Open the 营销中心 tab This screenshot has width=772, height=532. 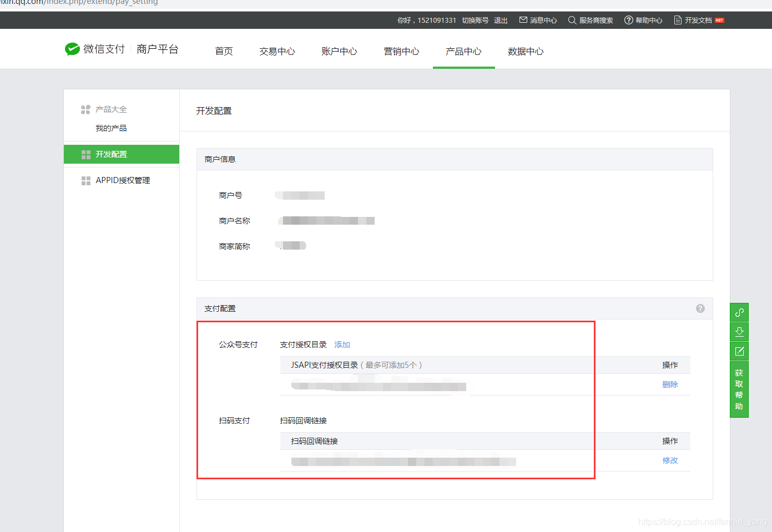coord(402,51)
